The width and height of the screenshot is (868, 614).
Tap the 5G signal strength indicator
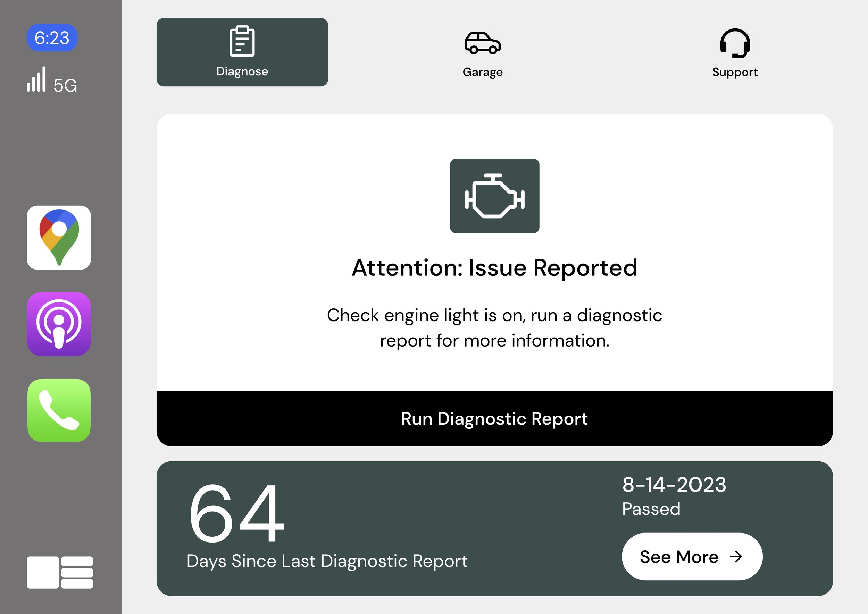point(52,80)
